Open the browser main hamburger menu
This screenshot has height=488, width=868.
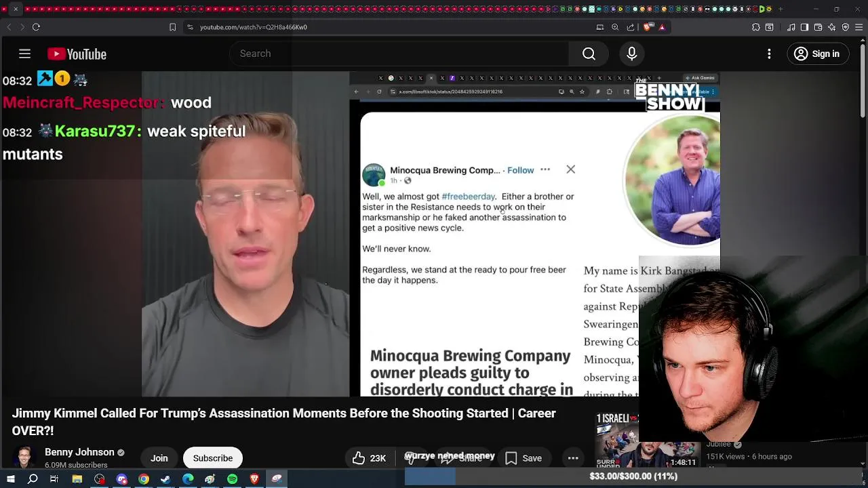[x=859, y=27]
